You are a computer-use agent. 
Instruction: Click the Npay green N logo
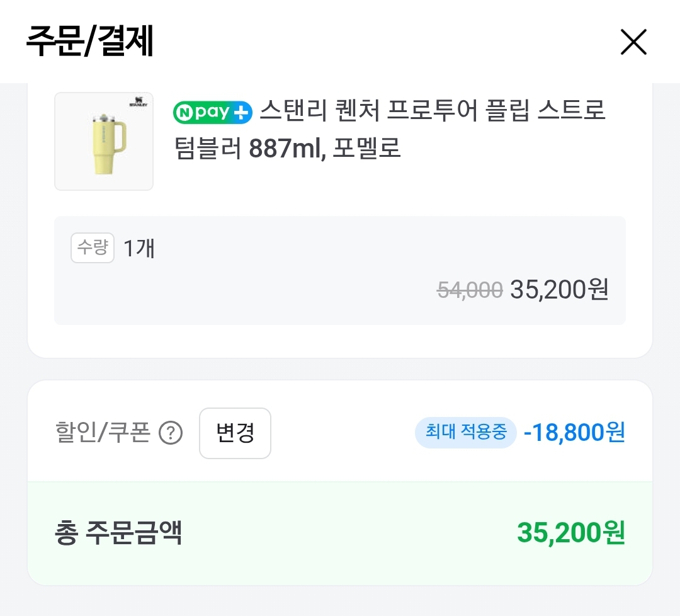click(x=183, y=112)
